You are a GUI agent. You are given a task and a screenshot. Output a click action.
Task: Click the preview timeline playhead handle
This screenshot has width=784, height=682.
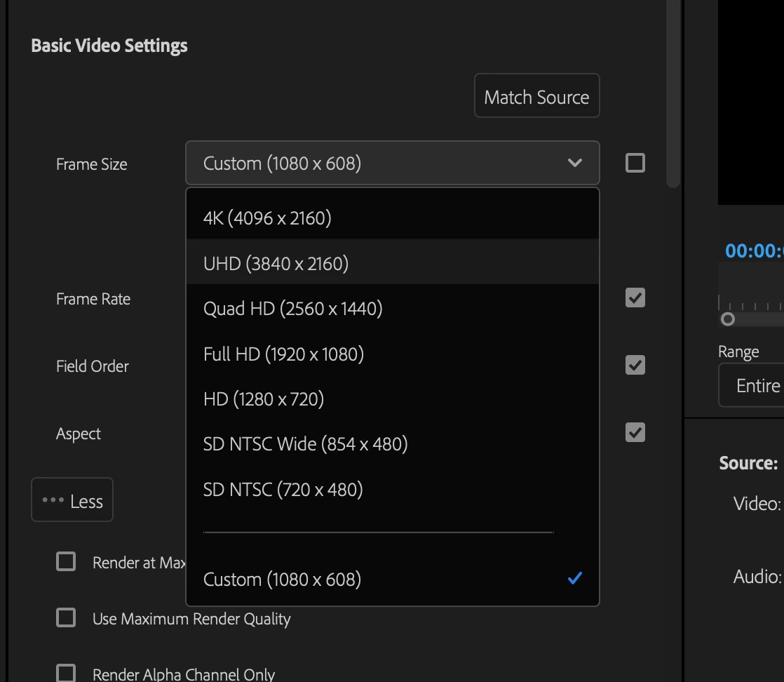(x=728, y=319)
